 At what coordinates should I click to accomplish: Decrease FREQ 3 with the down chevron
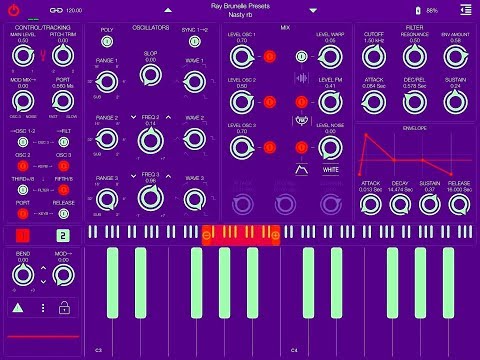pyautogui.click(x=133, y=176)
